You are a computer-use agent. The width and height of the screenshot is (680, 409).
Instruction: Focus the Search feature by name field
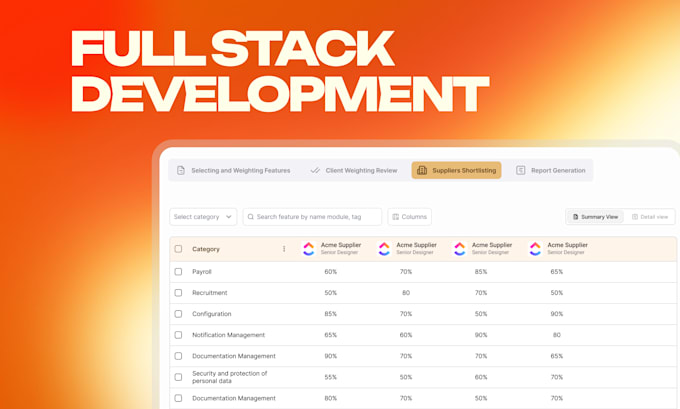[x=312, y=217]
